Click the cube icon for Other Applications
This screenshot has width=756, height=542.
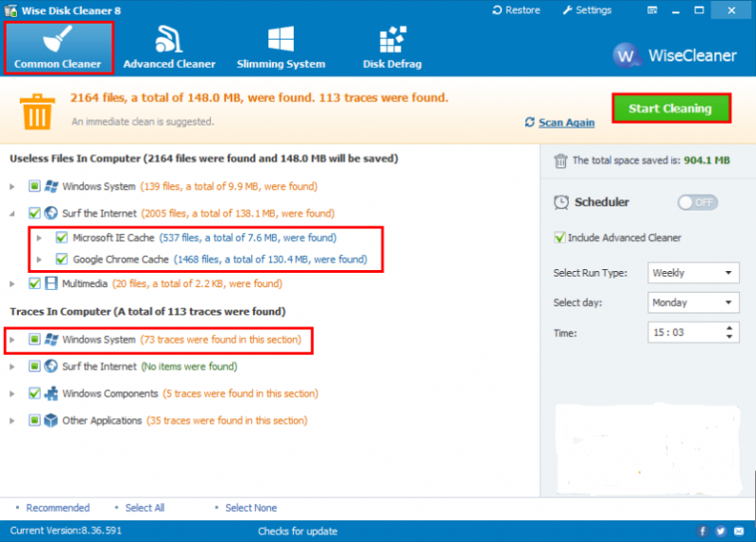[x=51, y=420]
